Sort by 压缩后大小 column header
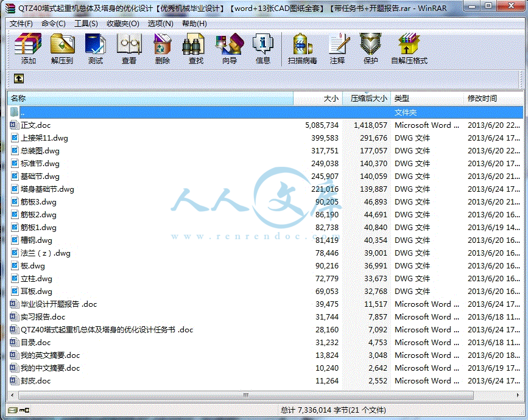 coord(367,98)
